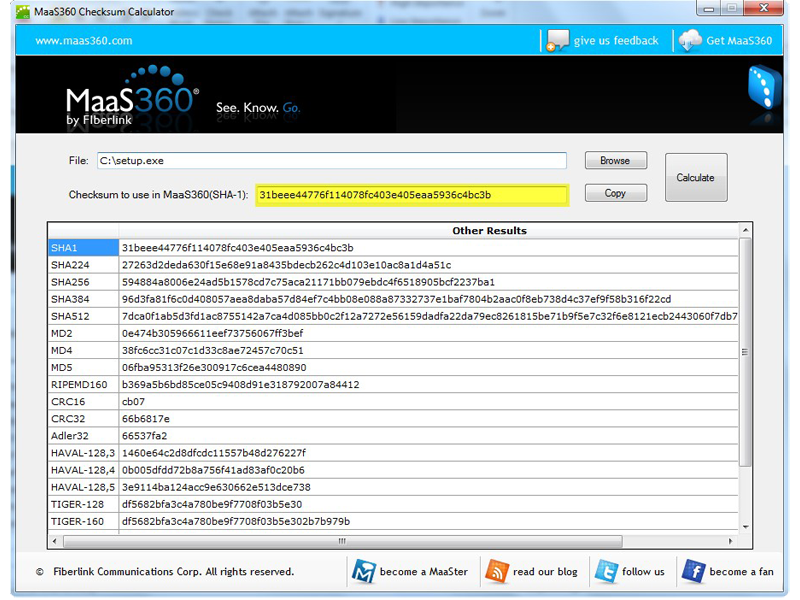
Task: Select the TIGER-160 row label
Action: pos(84,521)
